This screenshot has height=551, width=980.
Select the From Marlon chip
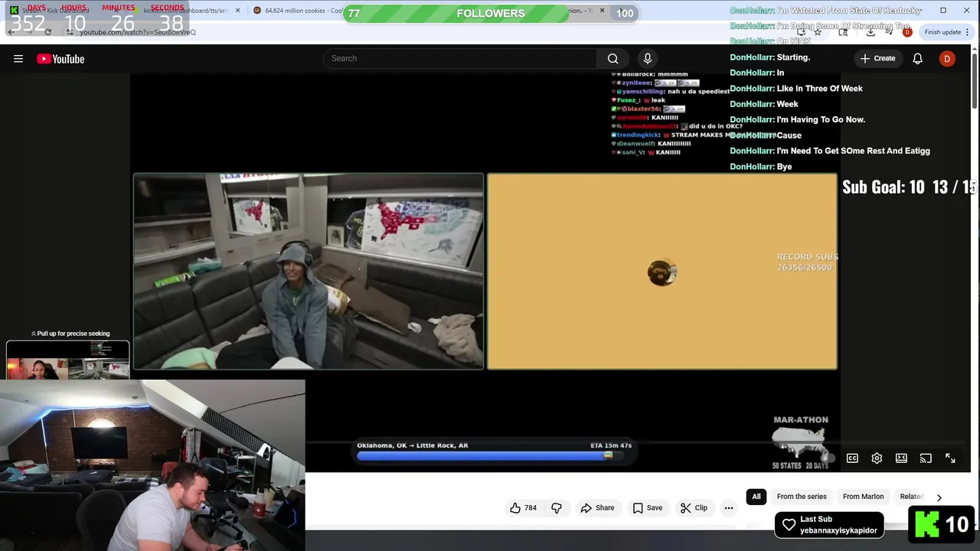pos(863,497)
